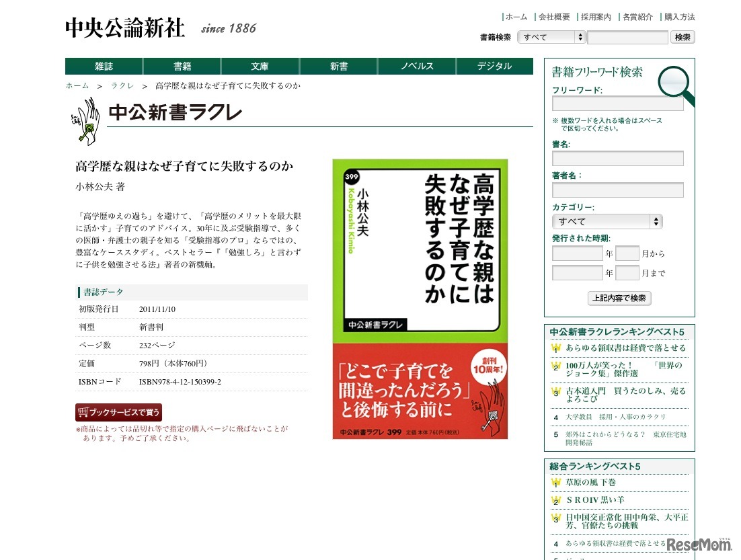This screenshot has height=560, width=741.
Task: Click the 中央公論新社 site logo
Action: (125, 28)
